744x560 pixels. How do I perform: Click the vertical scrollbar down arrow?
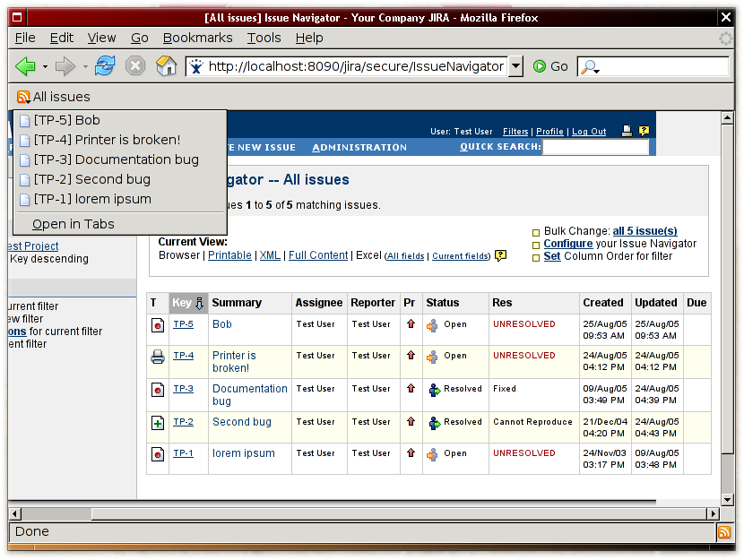point(727,499)
